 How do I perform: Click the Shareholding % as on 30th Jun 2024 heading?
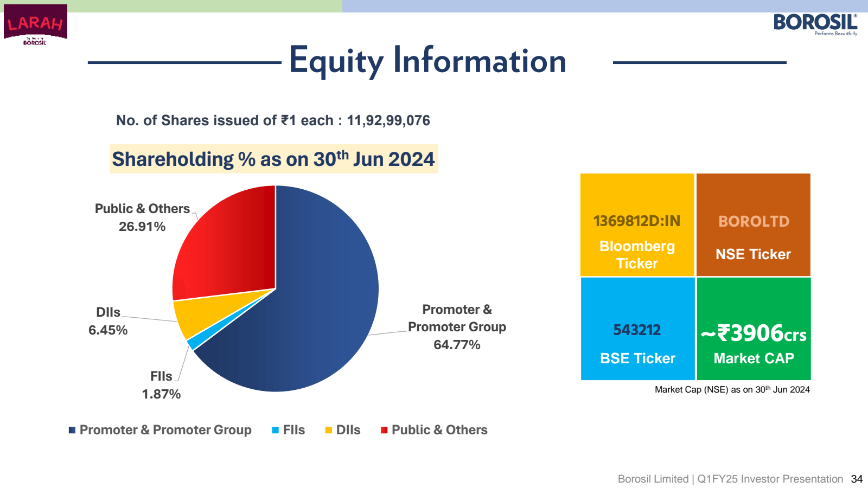[x=273, y=159]
